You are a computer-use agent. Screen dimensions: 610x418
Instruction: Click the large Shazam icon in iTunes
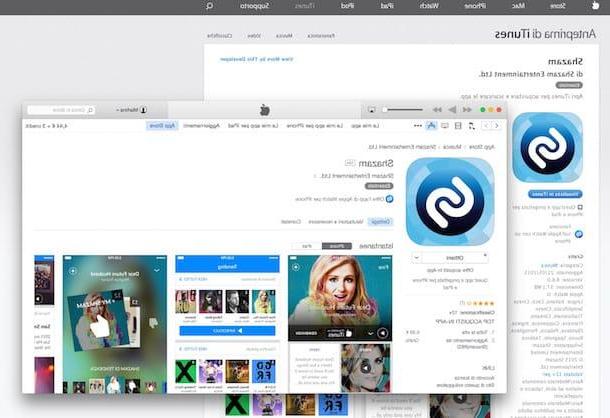[x=450, y=202]
